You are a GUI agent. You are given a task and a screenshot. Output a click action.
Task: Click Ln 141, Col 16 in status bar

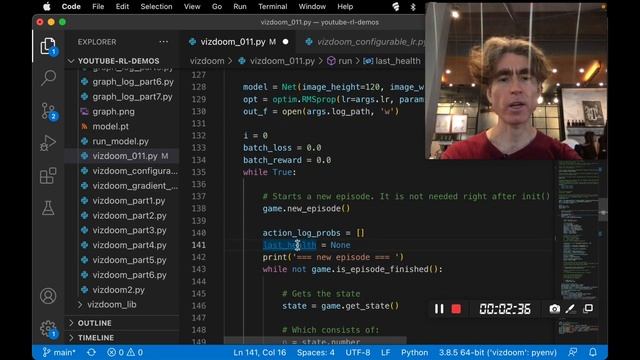[x=260, y=352]
